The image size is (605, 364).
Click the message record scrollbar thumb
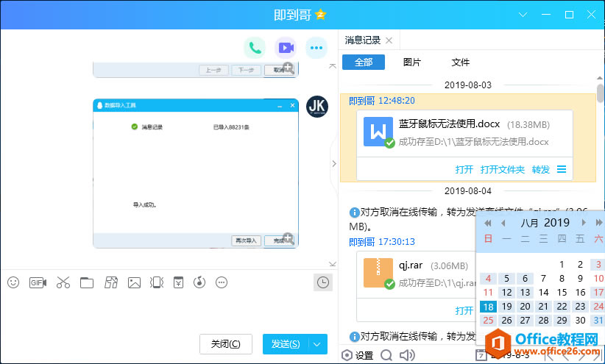[600, 93]
